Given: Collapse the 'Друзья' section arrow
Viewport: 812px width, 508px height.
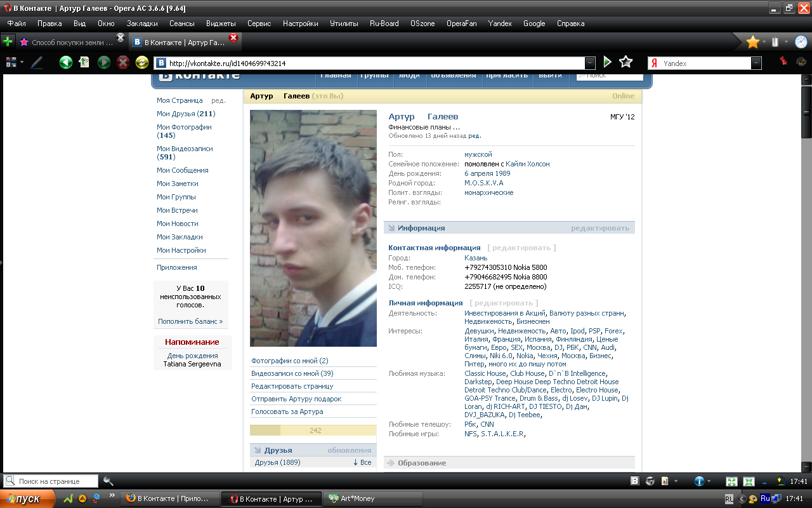Looking at the screenshot, I should coord(257,450).
